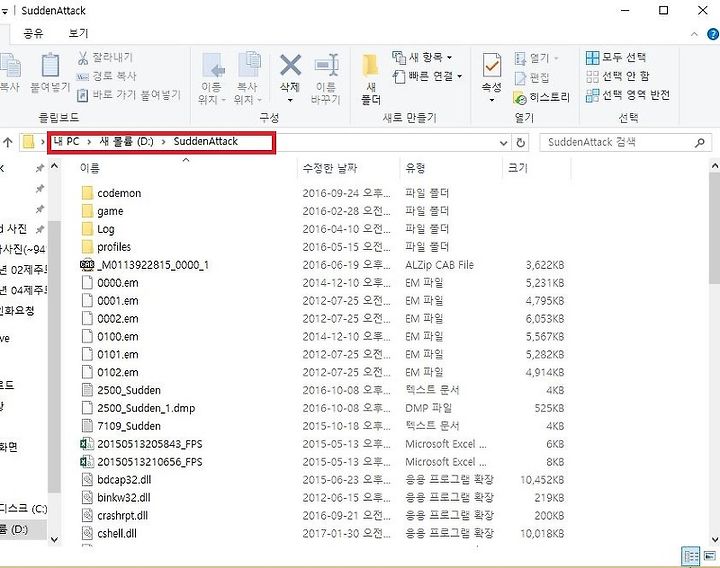Image resolution: width=720 pixels, height=568 pixels.
Task: Switch to large icons view in status bar
Action: 710,557
